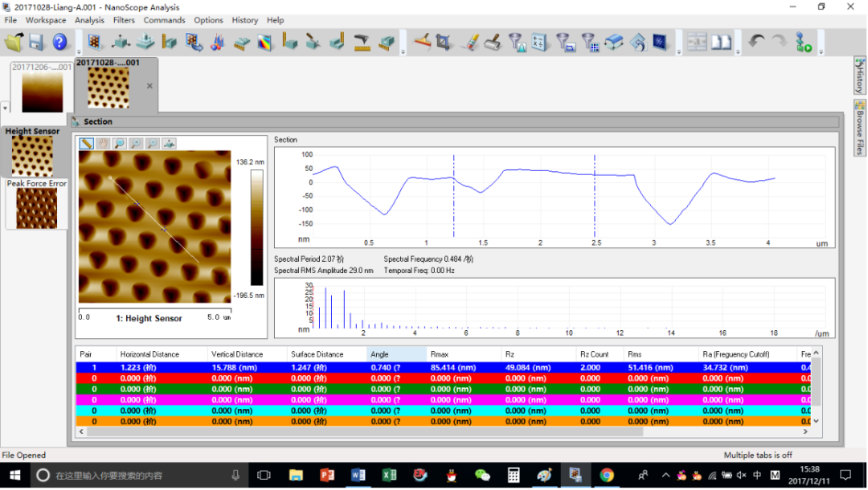
Task: Open the Filters menu
Action: coord(124,20)
